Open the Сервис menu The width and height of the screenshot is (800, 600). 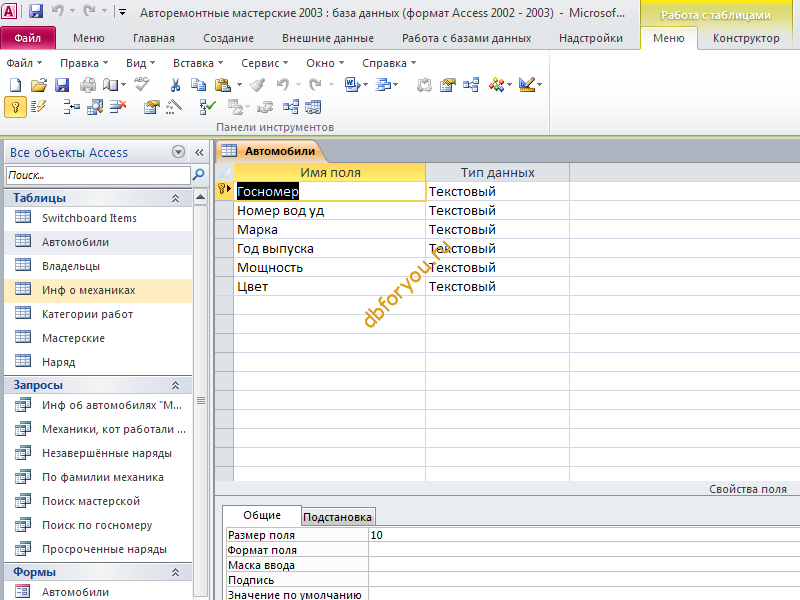point(264,63)
